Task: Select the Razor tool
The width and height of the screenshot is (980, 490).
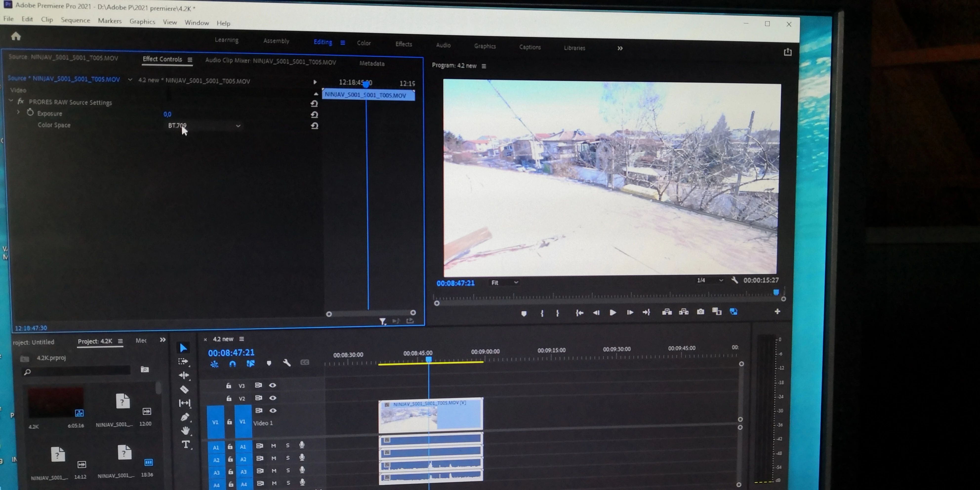Action: (x=184, y=389)
